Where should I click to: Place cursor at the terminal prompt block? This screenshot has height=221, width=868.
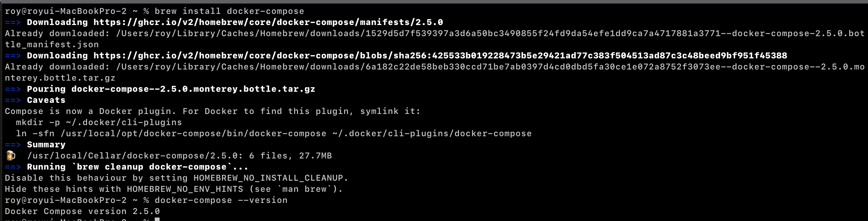point(157,219)
